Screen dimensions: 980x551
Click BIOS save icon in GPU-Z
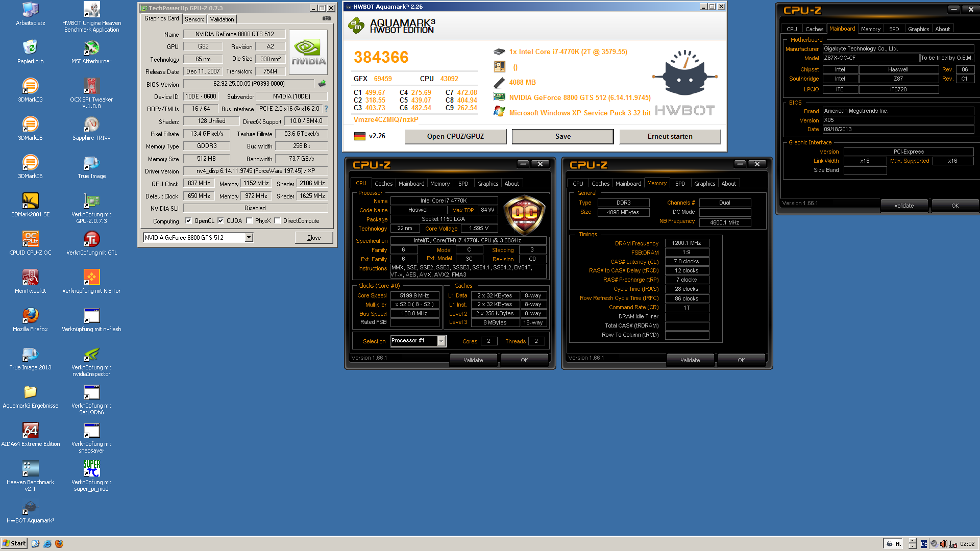[322, 83]
